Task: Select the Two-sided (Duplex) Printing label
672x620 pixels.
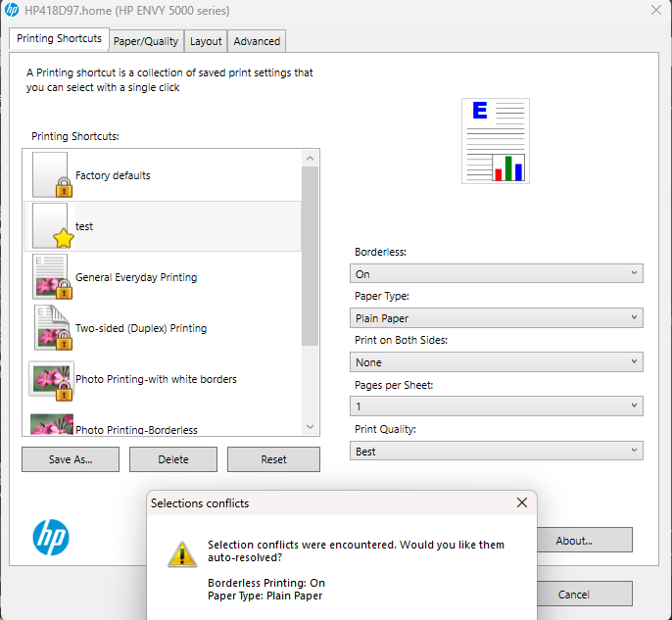Action: 141,328
